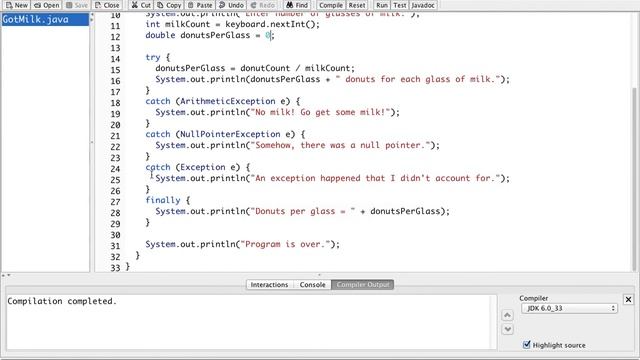Click the "catch (Exception e) {" line

[x=198, y=167]
